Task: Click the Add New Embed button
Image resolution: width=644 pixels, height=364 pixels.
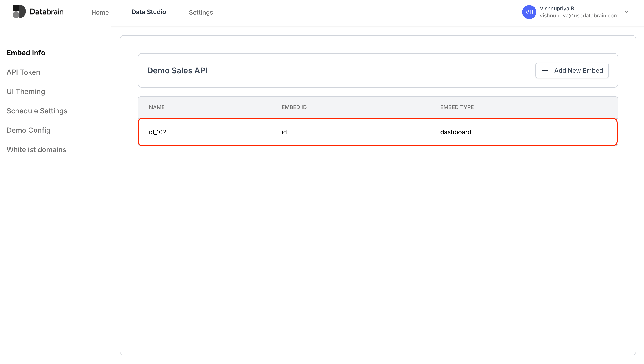Action: click(x=572, y=70)
